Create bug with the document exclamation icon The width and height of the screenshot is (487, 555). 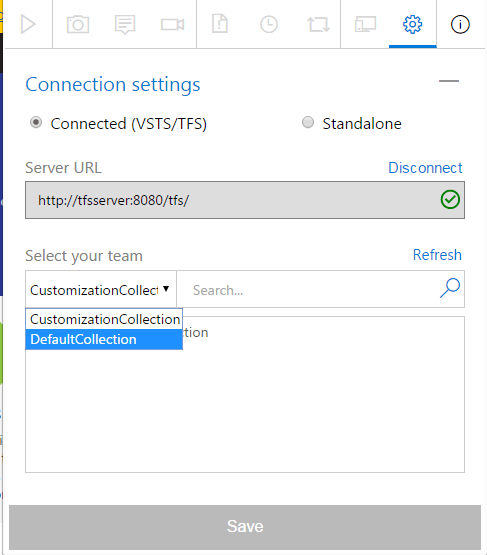[220, 24]
